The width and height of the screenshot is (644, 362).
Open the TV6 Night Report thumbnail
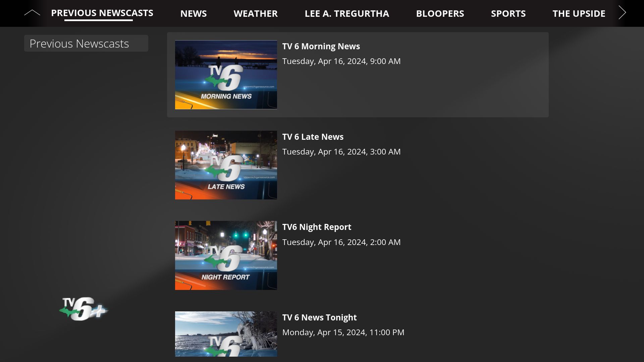pos(226,255)
